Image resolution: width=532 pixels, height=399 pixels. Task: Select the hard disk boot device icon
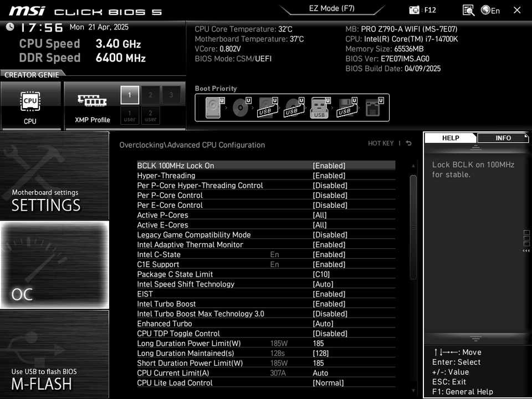click(x=215, y=107)
